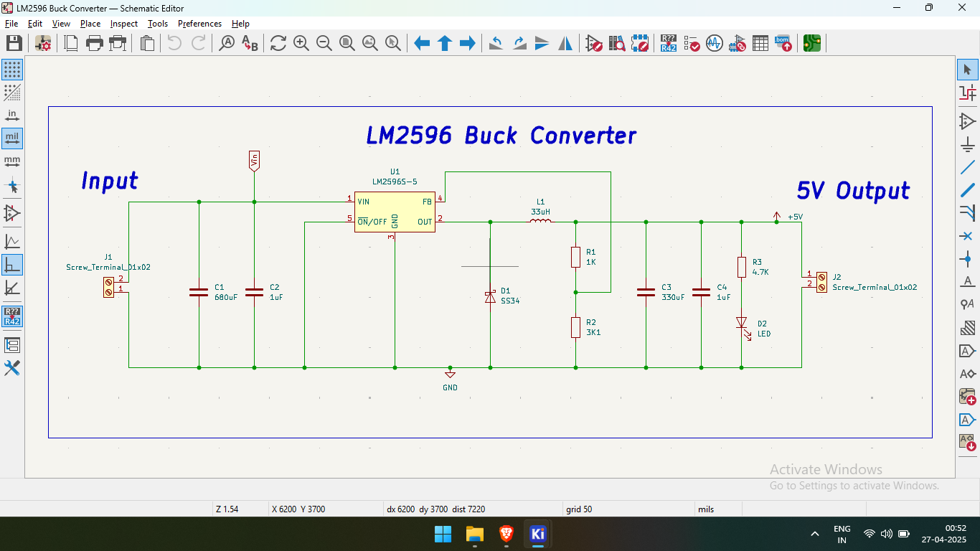980x551 pixels.
Task: Select the No Connect flag tool
Action: click(x=968, y=236)
